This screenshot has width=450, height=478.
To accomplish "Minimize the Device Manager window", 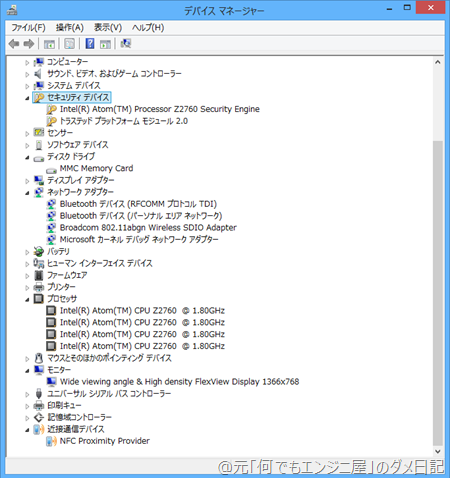I will click(389, 8).
